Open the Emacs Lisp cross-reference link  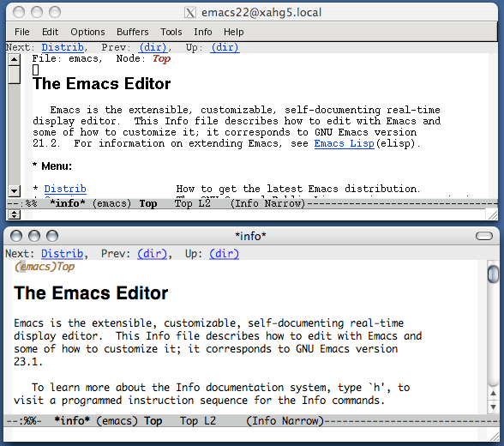pos(344,143)
